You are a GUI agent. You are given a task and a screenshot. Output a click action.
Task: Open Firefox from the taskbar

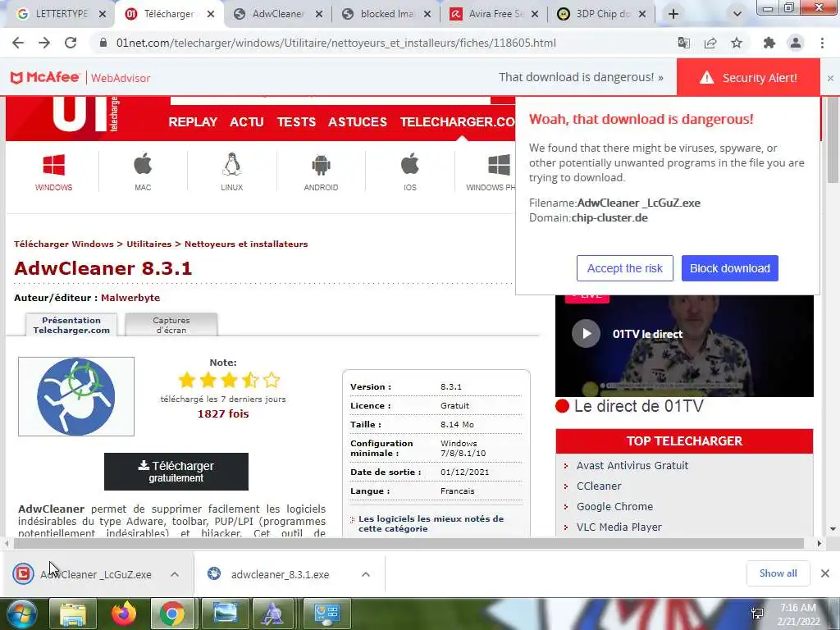point(124,614)
